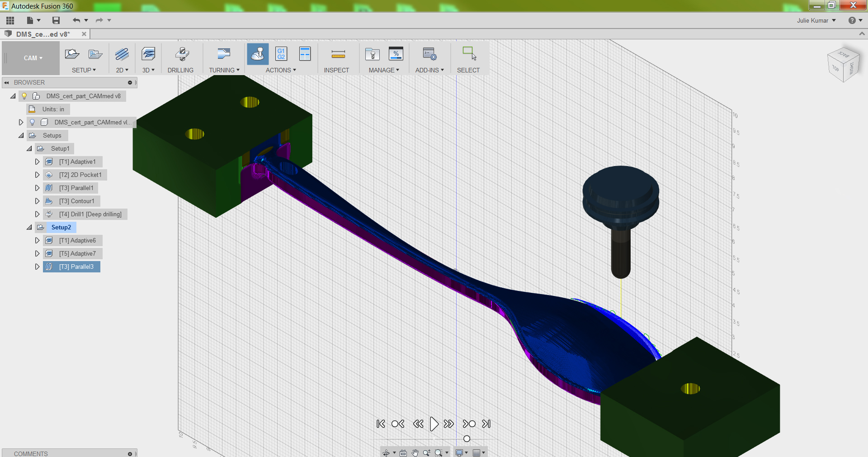The height and width of the screenshot is (457, 868).
Task: Jump to simulation end
Action: pos(486,424)
